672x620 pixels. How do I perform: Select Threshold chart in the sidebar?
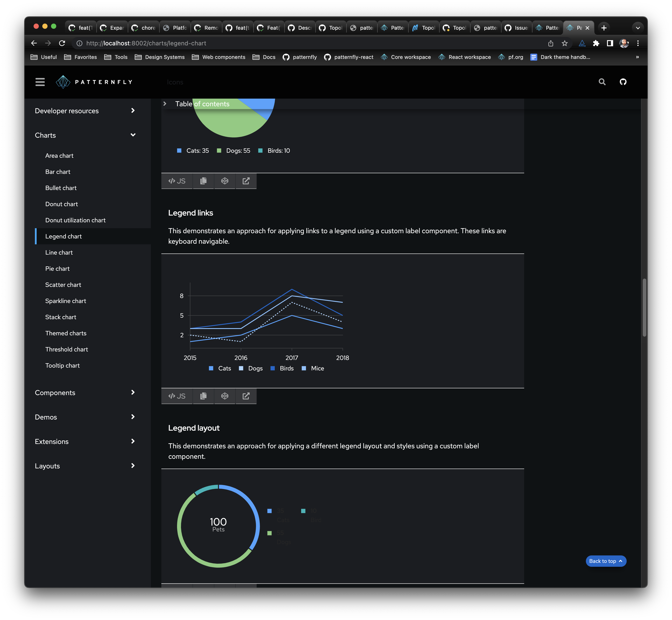(67, 349)
